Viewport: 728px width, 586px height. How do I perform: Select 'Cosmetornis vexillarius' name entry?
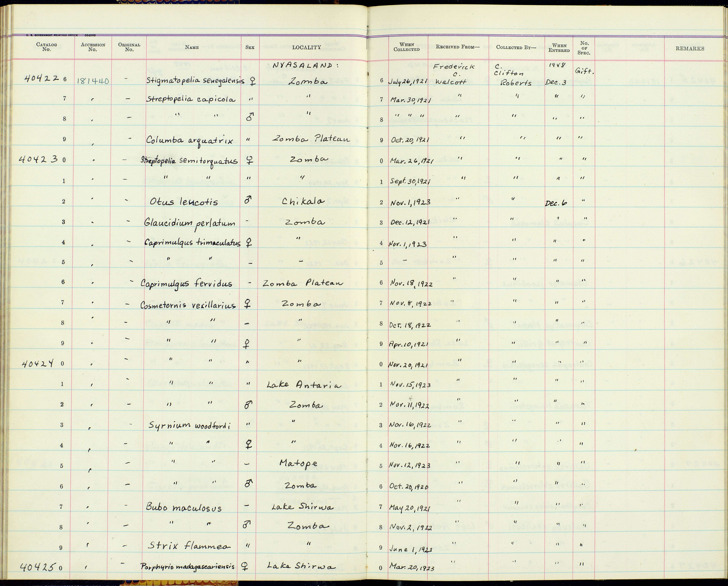pos(188,305)
